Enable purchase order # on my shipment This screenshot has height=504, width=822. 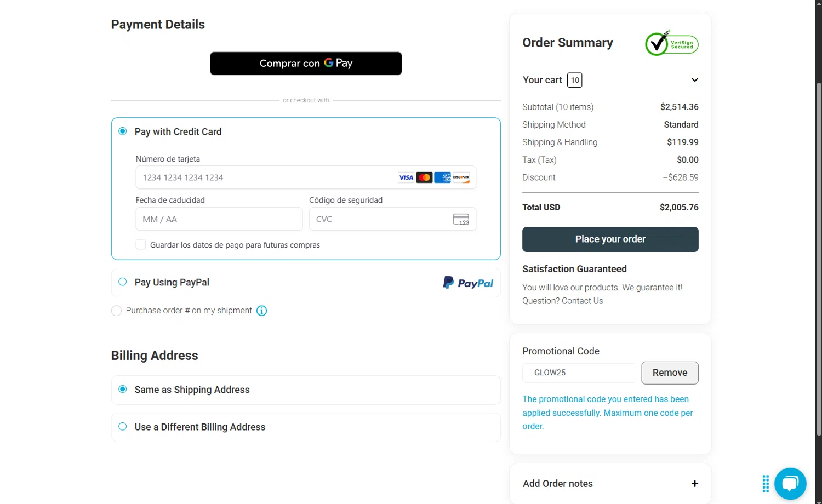click(x=116, y=311)
